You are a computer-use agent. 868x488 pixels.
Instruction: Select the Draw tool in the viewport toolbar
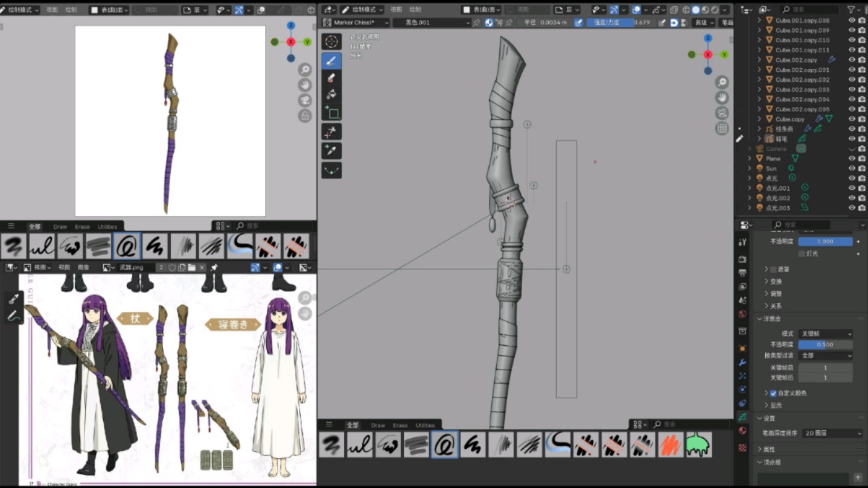click(x=331, y=60)
